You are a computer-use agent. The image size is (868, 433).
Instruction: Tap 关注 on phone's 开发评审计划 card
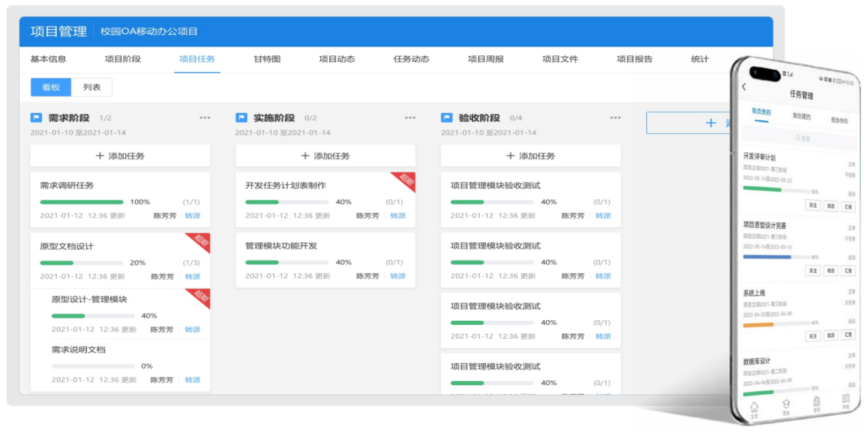tap(813, 205)
